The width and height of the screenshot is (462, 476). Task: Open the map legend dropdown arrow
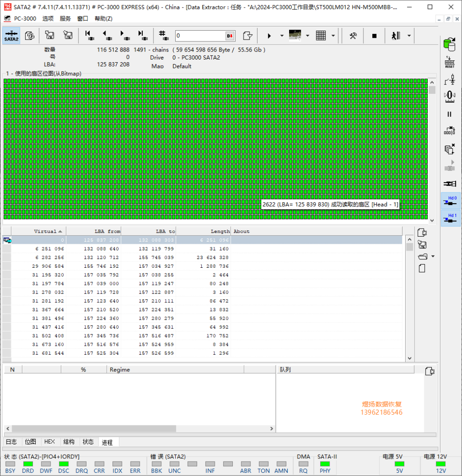[x=308, y=36]
